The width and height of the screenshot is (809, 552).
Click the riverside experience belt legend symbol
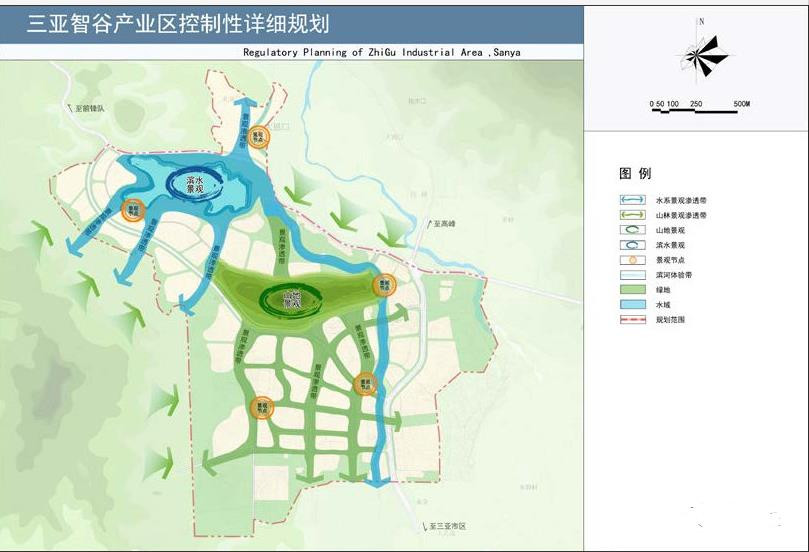click(634, 275)
